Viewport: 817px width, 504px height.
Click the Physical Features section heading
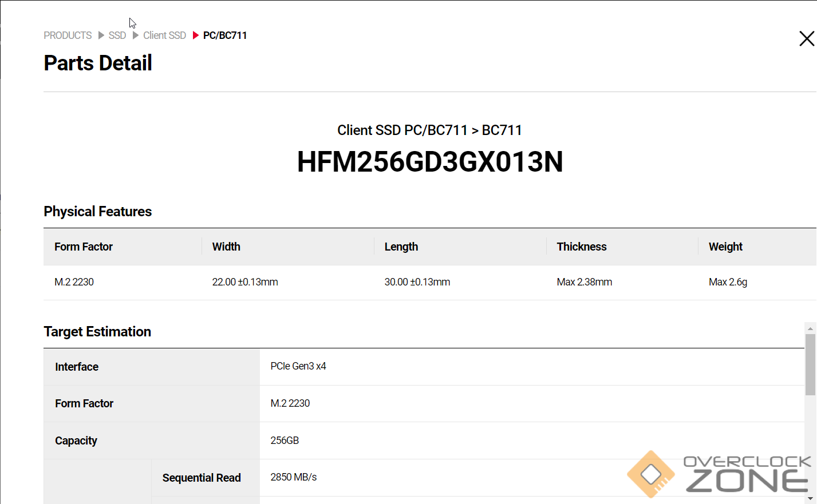click(98, 212)
